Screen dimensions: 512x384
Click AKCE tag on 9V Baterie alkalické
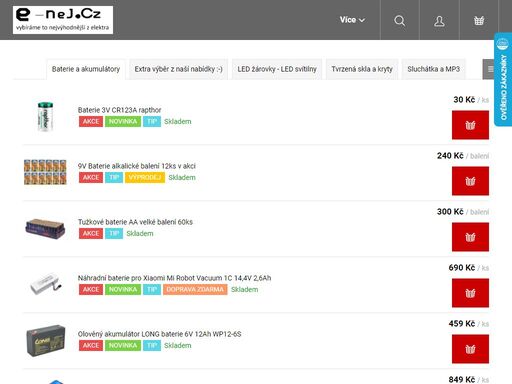[x=91, y=177]
